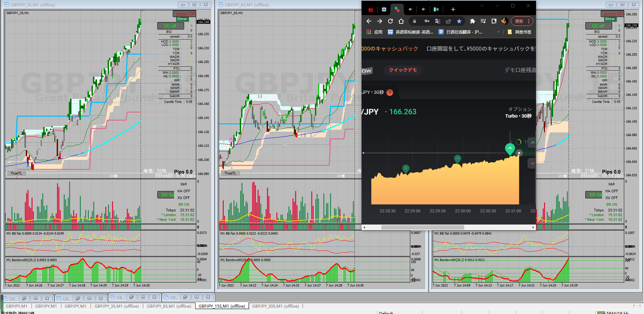Switch to GBPJPY_3S,M1 (offline) chart tab
Image resolution: width=644 pixels, height=314 pixels.
117,306
